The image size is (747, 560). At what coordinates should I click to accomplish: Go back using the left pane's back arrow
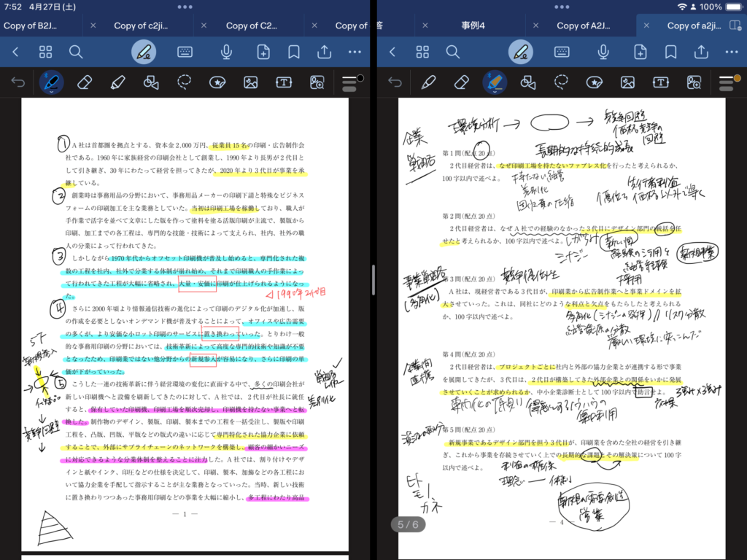(16, 52)
